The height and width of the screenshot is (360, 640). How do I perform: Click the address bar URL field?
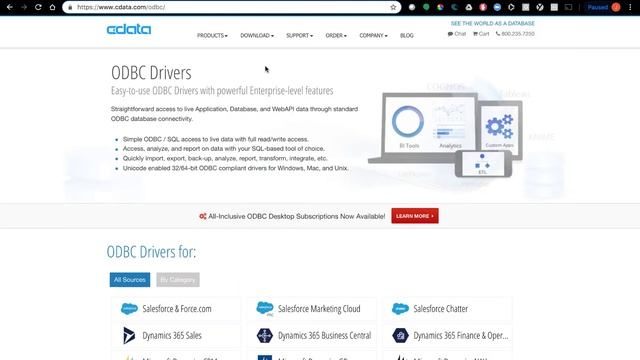coord(233,7)
